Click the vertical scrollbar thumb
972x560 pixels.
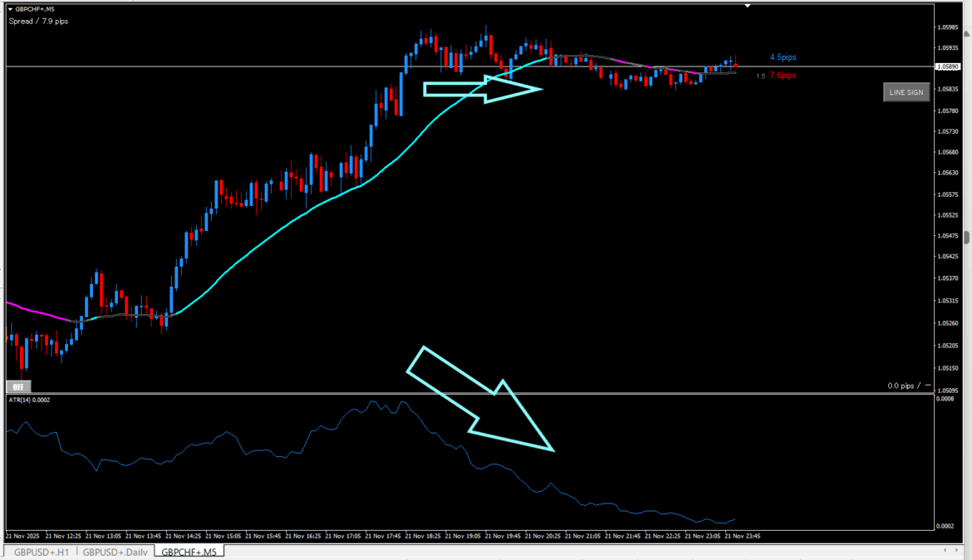(x=966, y=236)
